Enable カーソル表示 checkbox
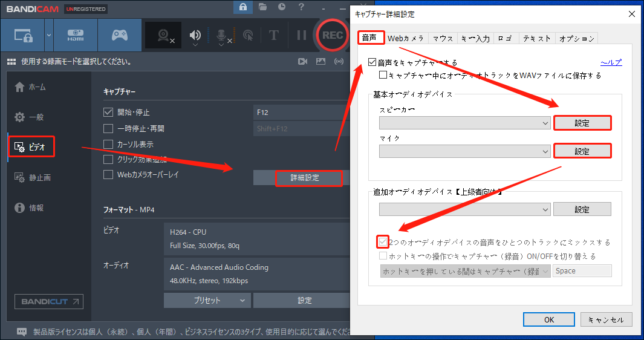The height and width of the screenshot is (340, 644). (x=108, y=145)
